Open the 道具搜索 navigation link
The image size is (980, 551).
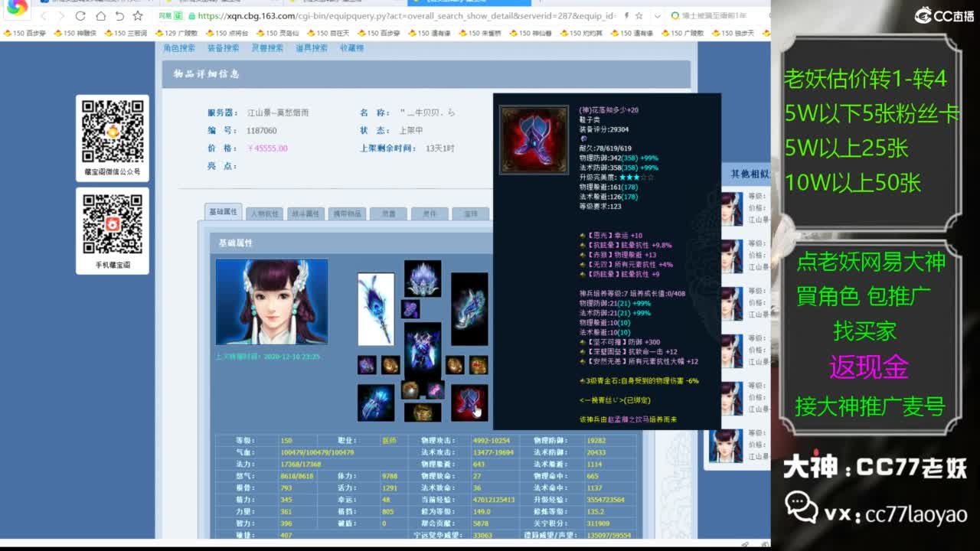[312, 48]
